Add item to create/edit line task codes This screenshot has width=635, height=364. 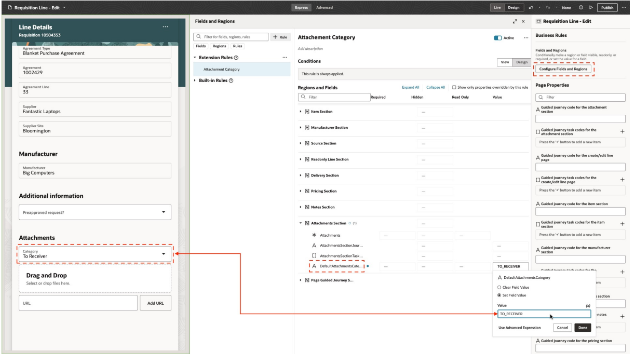[x=622, y=180]
